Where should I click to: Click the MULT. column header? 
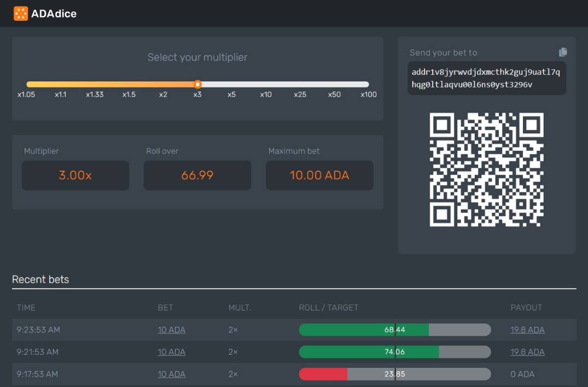[240, 308]
